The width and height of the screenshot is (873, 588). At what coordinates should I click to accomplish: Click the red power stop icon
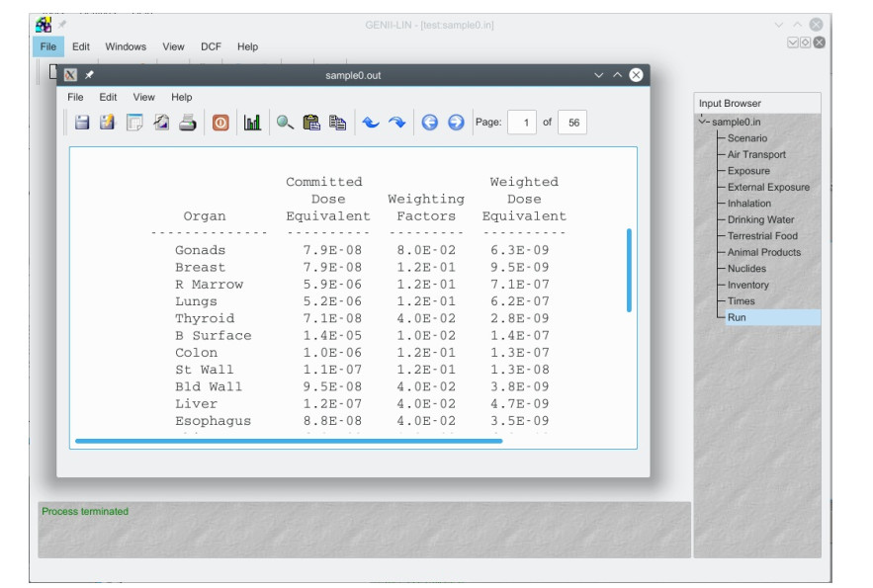point(220,123)
